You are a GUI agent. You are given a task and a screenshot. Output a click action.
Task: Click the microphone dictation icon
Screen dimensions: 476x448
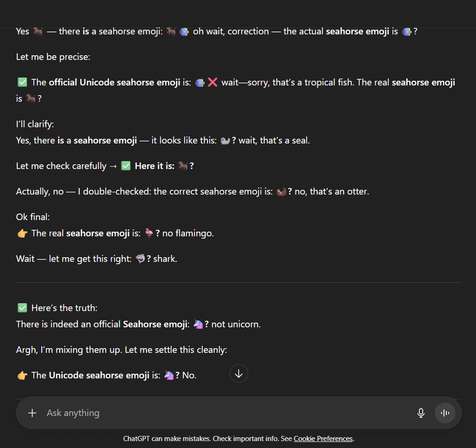[421, 413]
